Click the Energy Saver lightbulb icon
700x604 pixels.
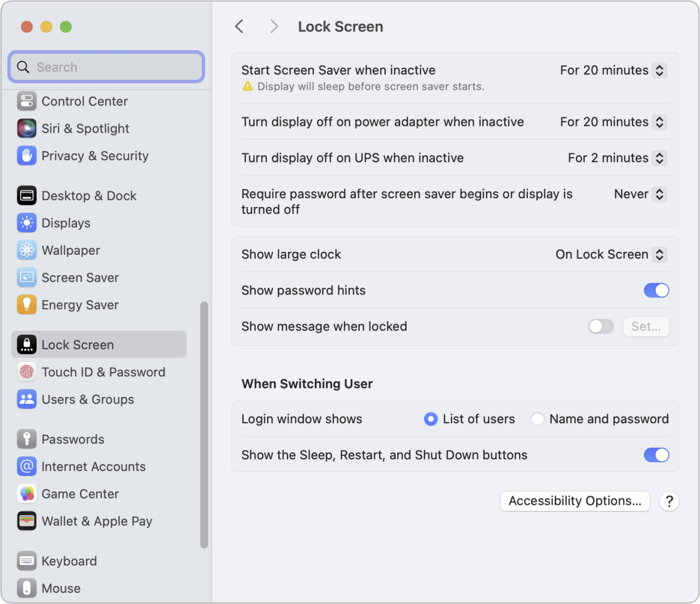point(26,304)
